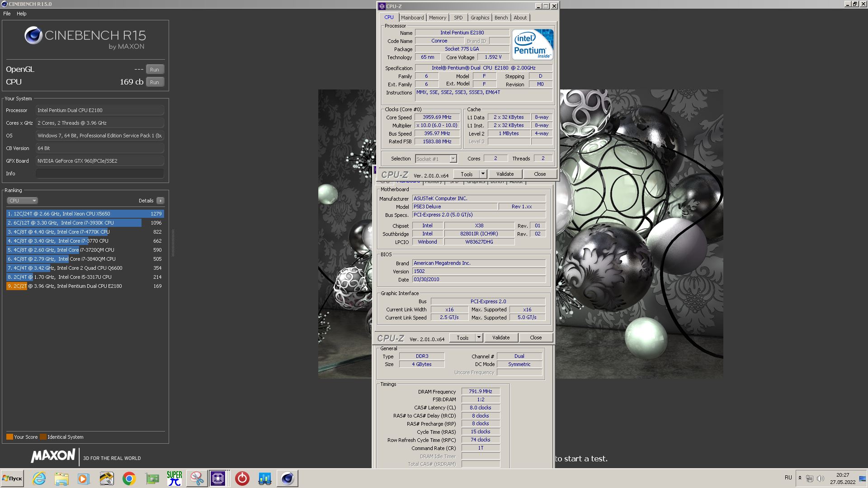Click the Processor field Intel Pentium Dual CPU E2180
Viewport: 868px width, 488px height.
[100, 110]
